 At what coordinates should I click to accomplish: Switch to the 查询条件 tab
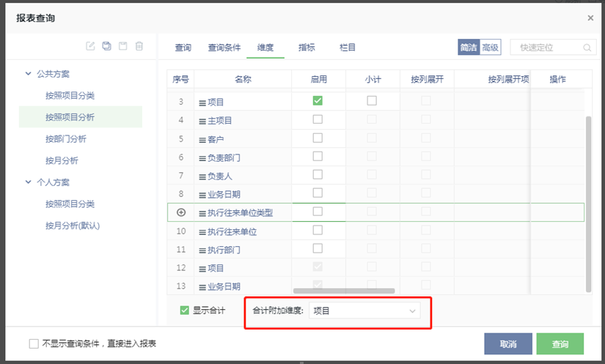(x=224, y=48)
